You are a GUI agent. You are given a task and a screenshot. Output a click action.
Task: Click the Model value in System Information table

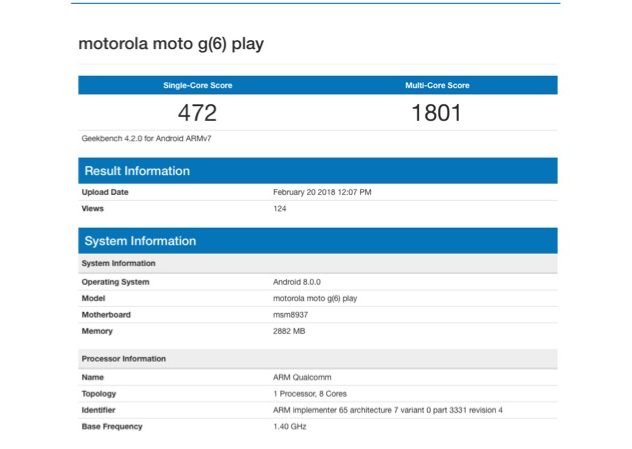click(x=315, y=298)
